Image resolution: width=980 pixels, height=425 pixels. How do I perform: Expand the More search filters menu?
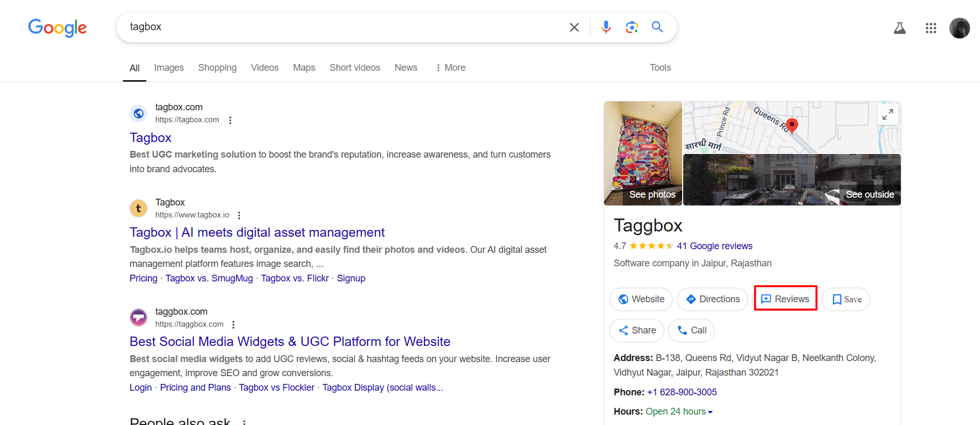click(450, 68)
